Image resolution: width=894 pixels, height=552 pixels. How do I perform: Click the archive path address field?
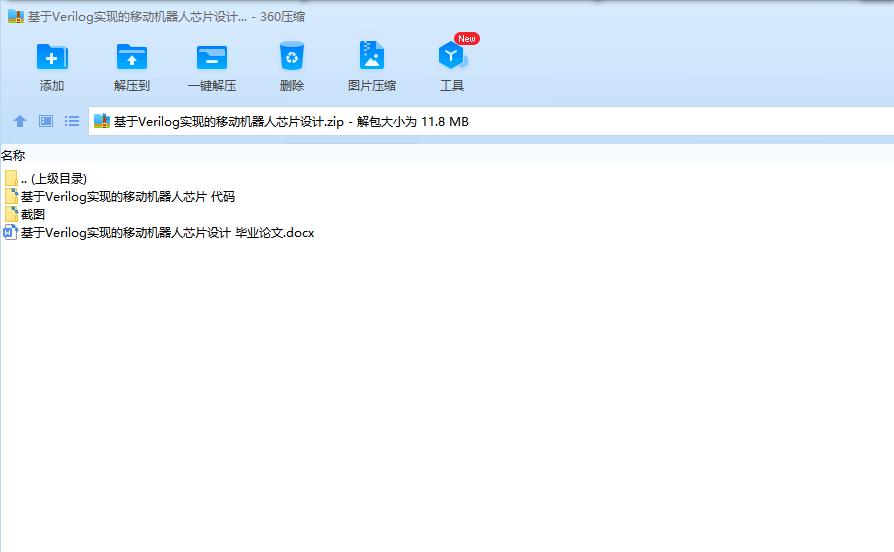point(491,121)
